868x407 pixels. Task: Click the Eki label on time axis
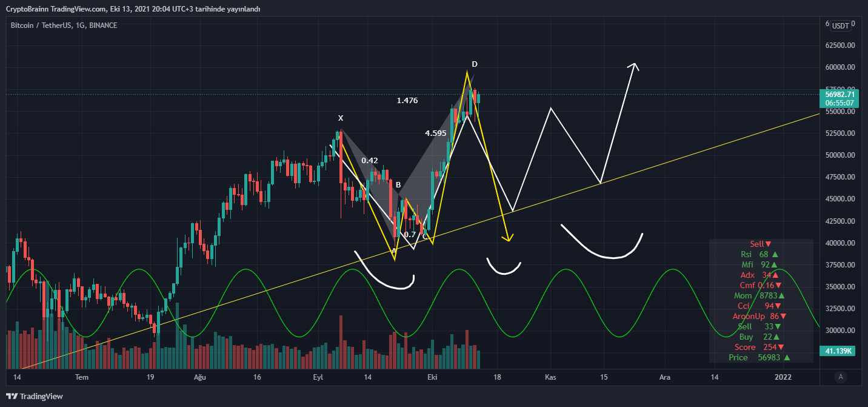(432, 377)
